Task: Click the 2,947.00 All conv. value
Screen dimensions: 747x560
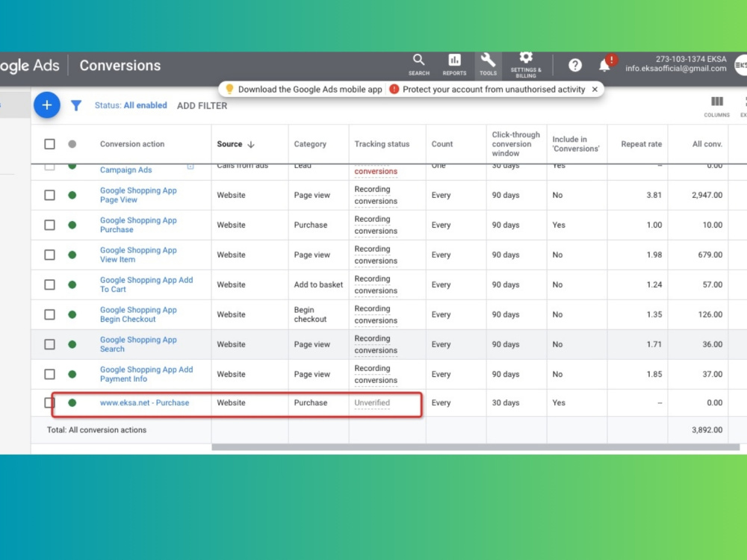Action: coord(707,195)
